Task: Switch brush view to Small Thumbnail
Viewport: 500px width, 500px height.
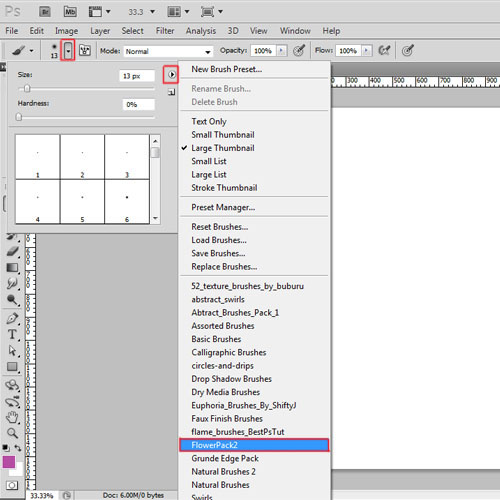Action: pyautogui.click(x=223, y=135)
